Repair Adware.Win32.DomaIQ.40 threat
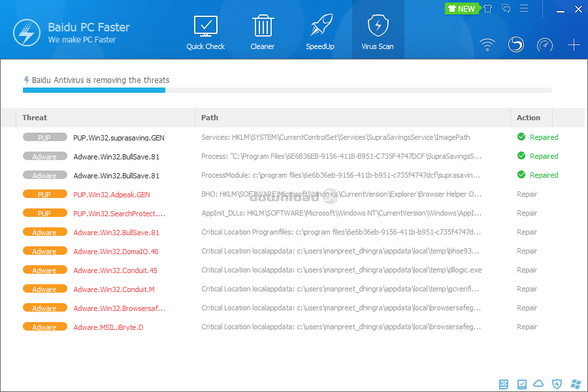 pos(527,251)
